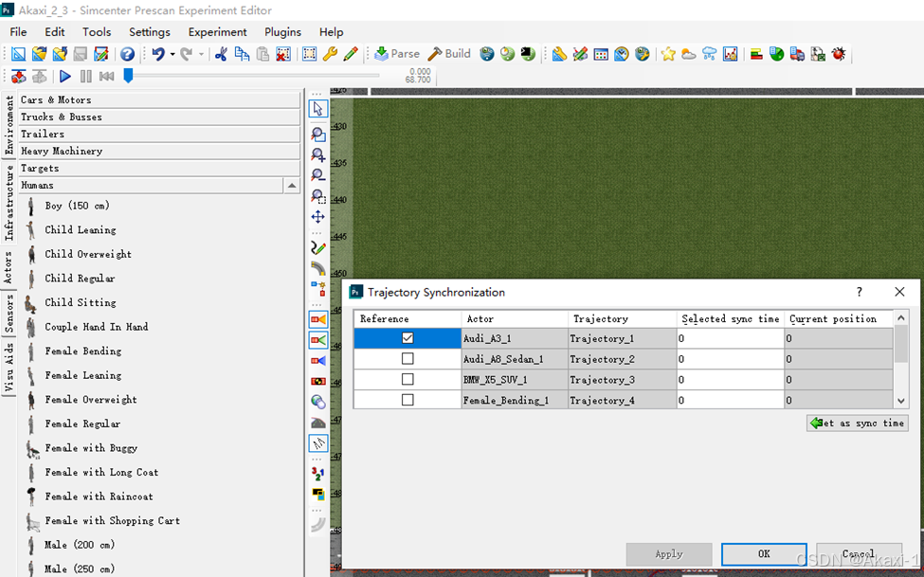This screenshot has height=577, width=924.
Task: Open the undo history dropdown arrow
Action: (172, 54)
